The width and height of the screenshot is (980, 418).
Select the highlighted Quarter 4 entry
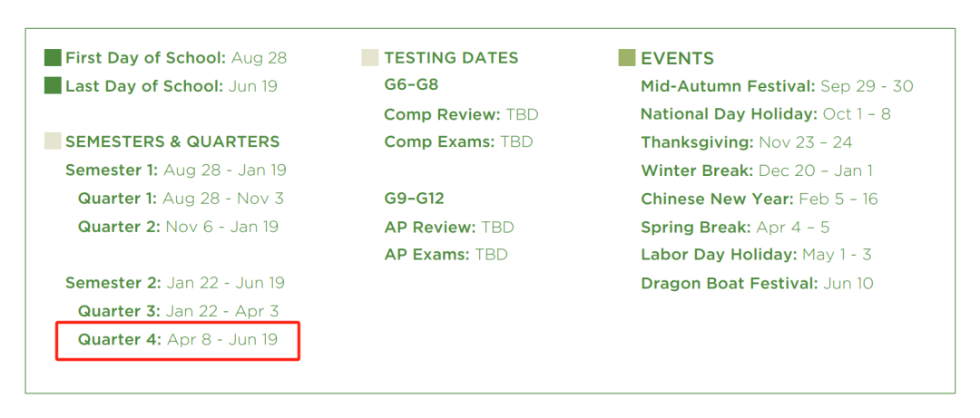click(178, 340)
